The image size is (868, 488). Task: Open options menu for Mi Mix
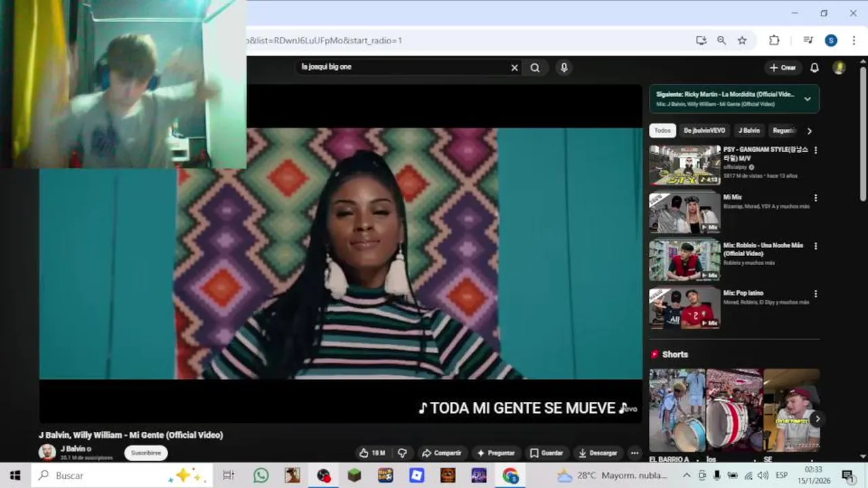coord(816,198)
